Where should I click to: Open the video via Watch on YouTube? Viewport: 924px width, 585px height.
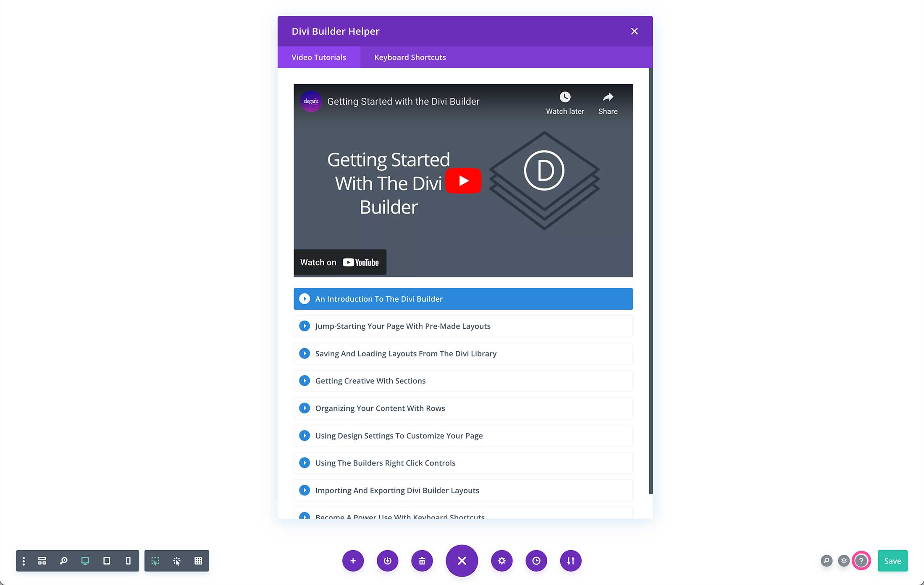tap(339, 262)
